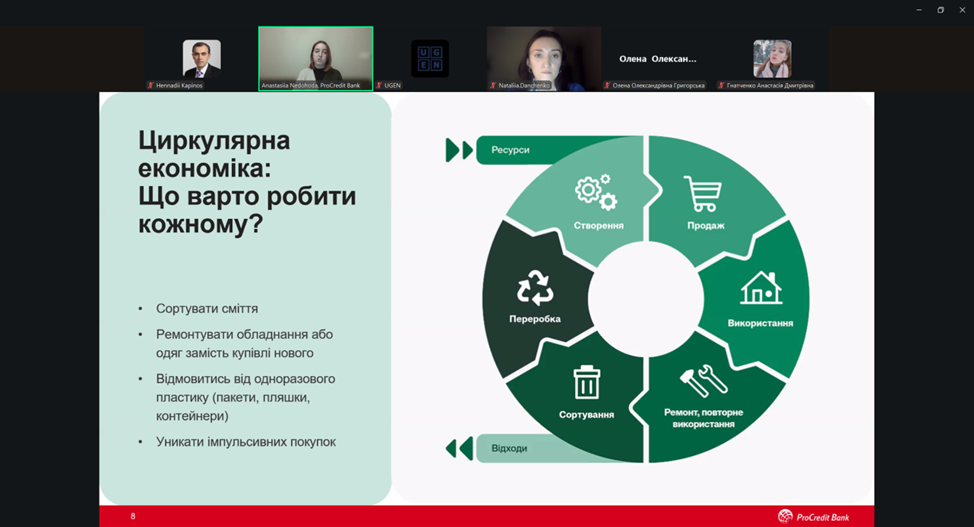
Task: Click the house icon for Використання
Action: coord(760,288)
